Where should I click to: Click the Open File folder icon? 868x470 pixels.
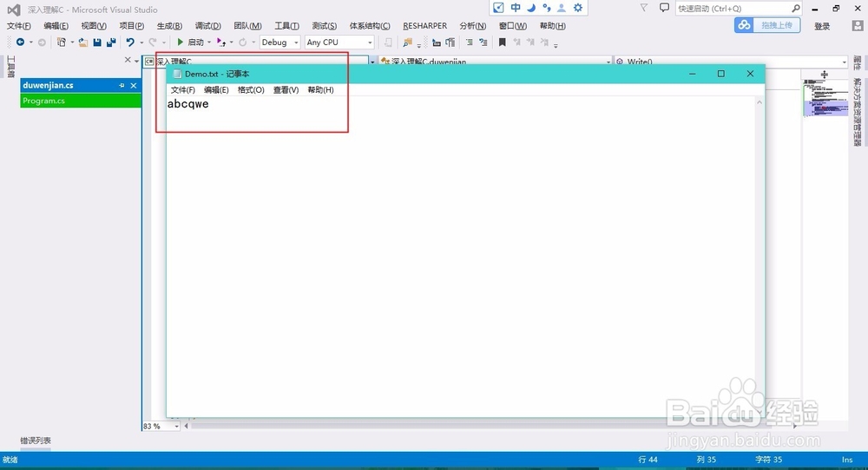[83, 42]
